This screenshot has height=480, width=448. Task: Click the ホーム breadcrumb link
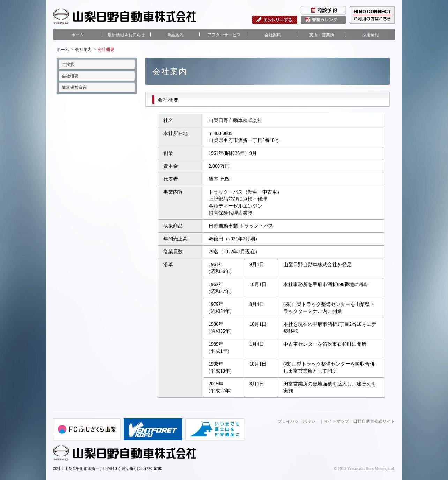(x=63, y=50)
